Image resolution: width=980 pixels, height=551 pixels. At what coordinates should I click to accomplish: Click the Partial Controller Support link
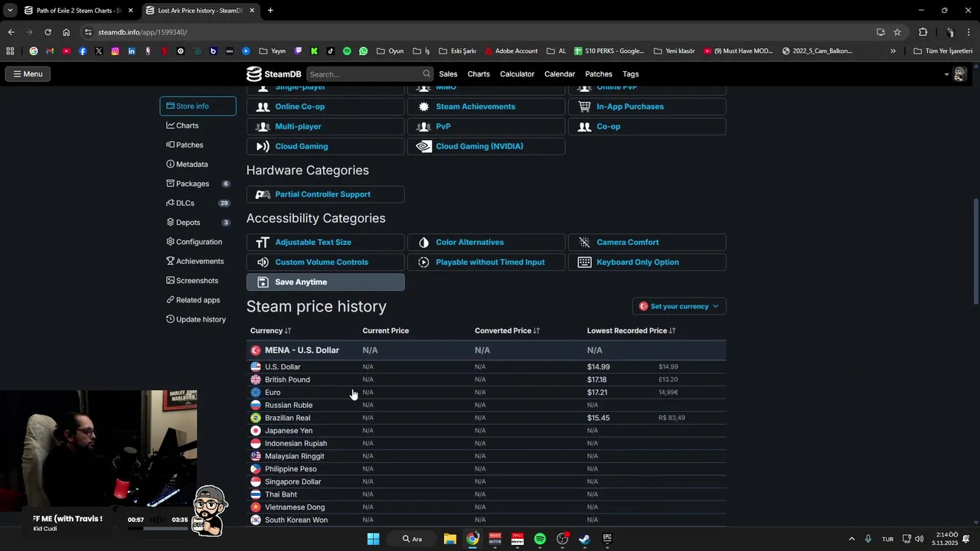pos(325,194)
